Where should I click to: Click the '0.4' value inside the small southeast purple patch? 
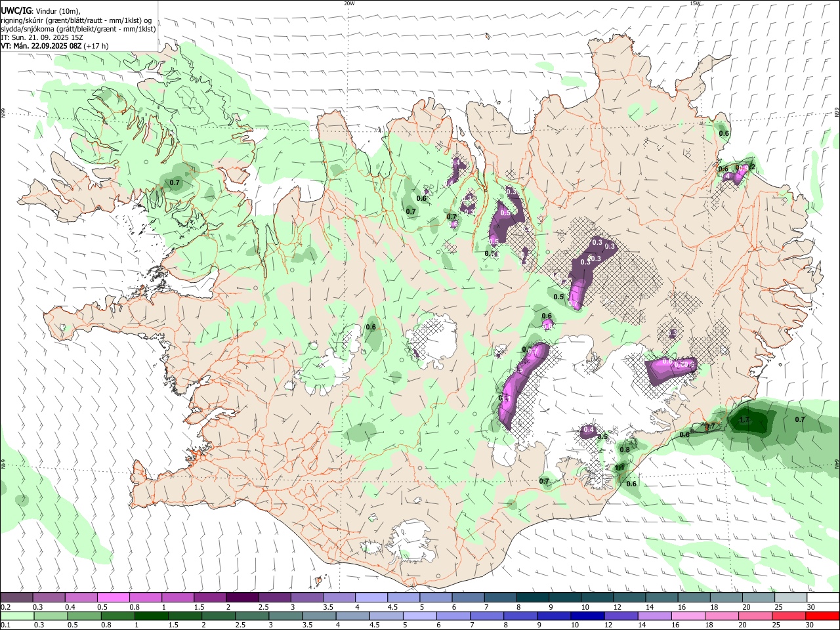pyautogui.click(x=589, y=430)
